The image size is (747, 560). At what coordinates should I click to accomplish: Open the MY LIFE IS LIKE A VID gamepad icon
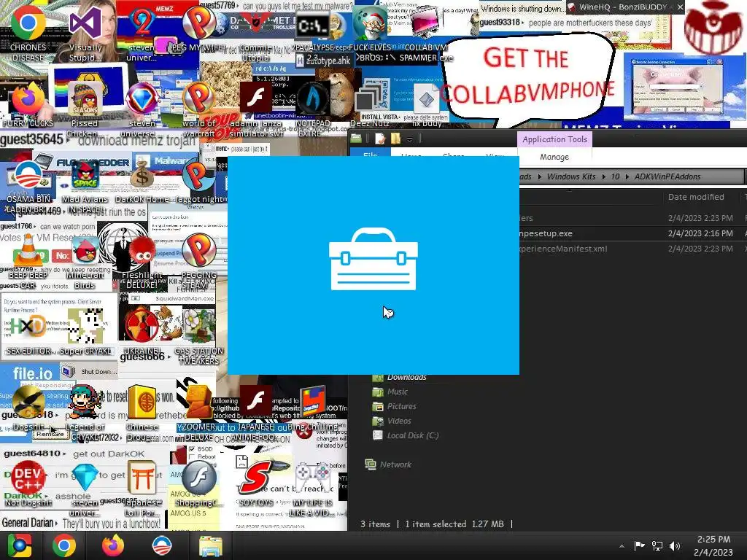(312, 489)
